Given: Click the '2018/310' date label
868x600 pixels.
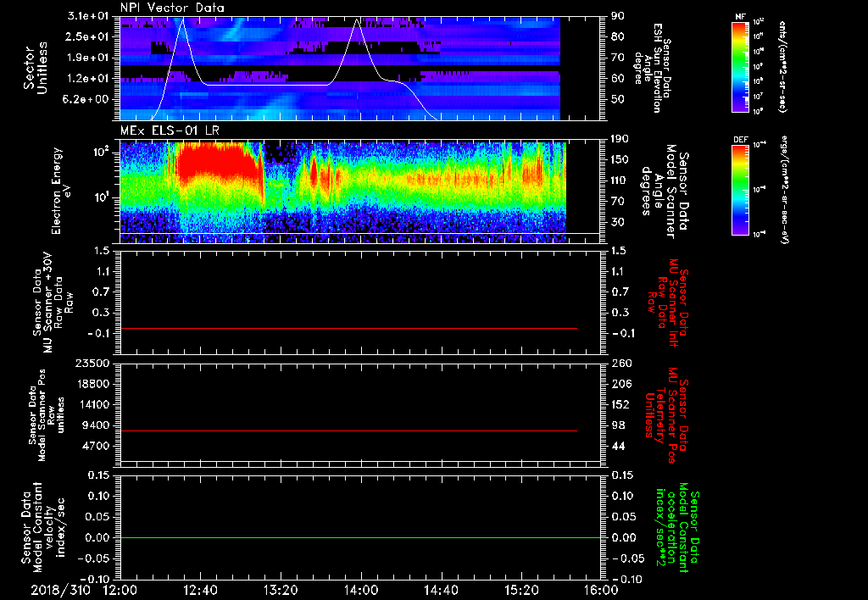Looking at the screenshot, I should (x=60, y=590).
